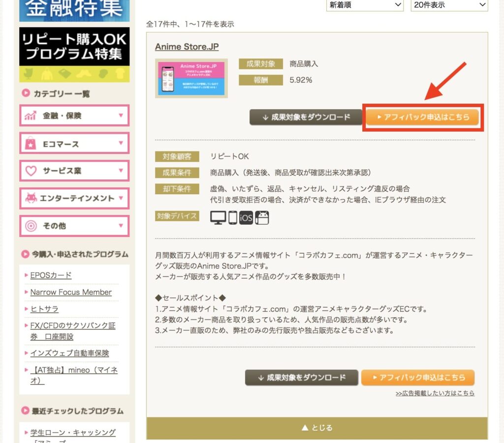Click the 5.92% reward value
Viewport: 504px width, 443px height.
(301, 80)
